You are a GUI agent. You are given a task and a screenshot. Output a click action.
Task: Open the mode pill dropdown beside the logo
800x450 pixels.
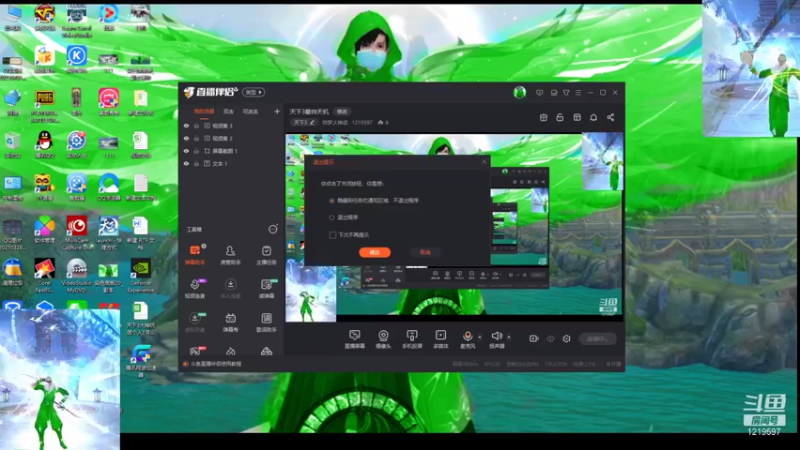254,92
